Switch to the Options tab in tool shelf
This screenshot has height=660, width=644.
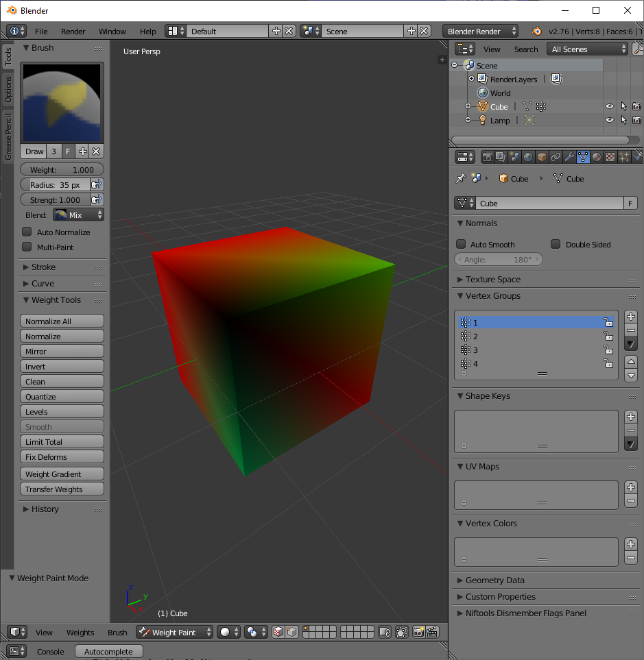[8, 89]
